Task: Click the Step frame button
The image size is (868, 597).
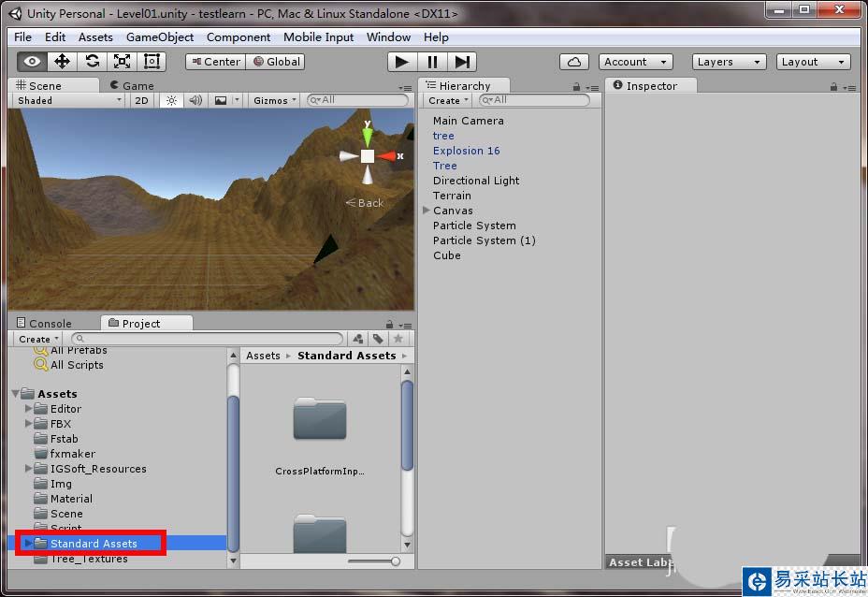Action: click(462, 62)
